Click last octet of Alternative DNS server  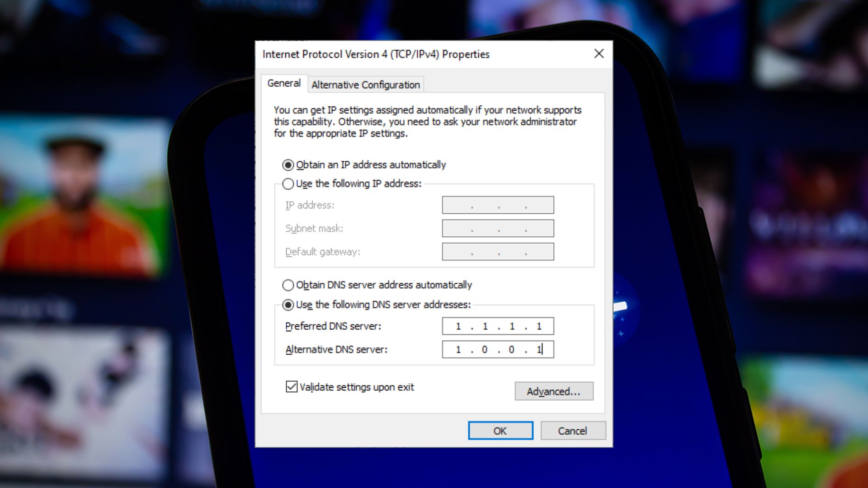click(x=539, y=349)
